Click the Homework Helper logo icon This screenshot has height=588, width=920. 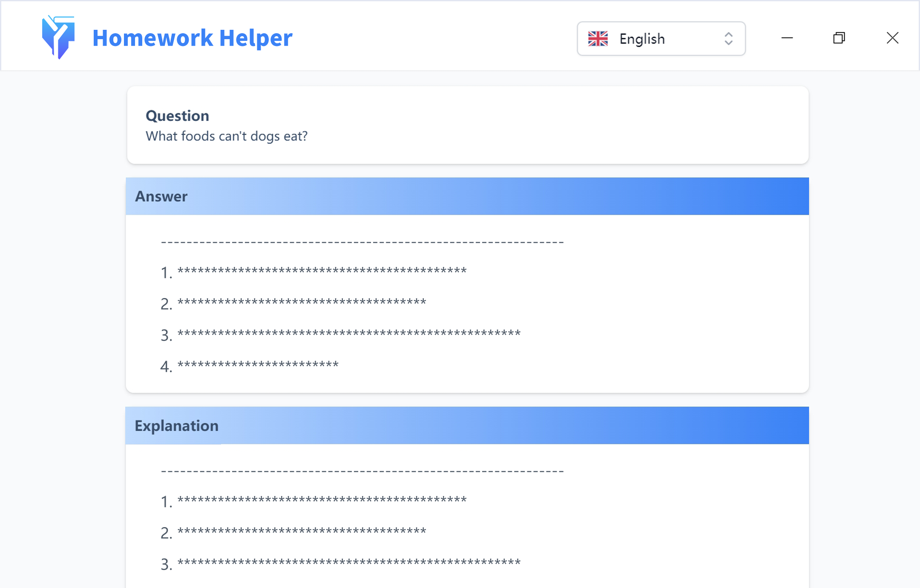coord(58,37)
